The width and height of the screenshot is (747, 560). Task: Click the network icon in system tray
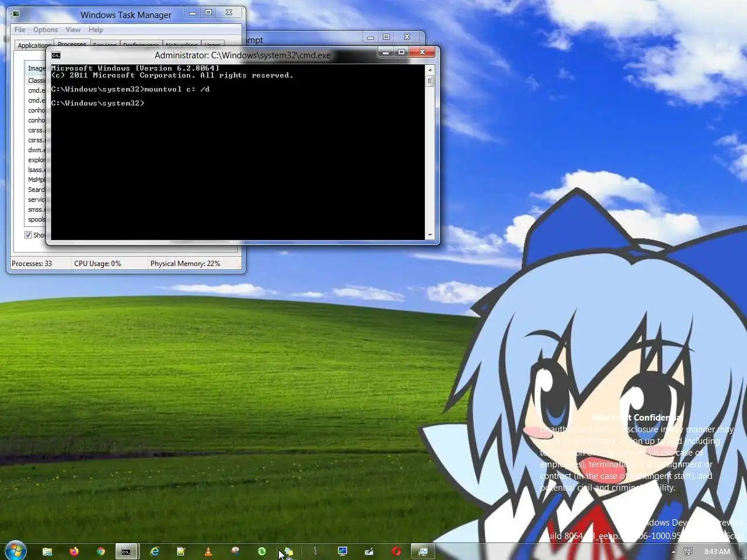689,551
